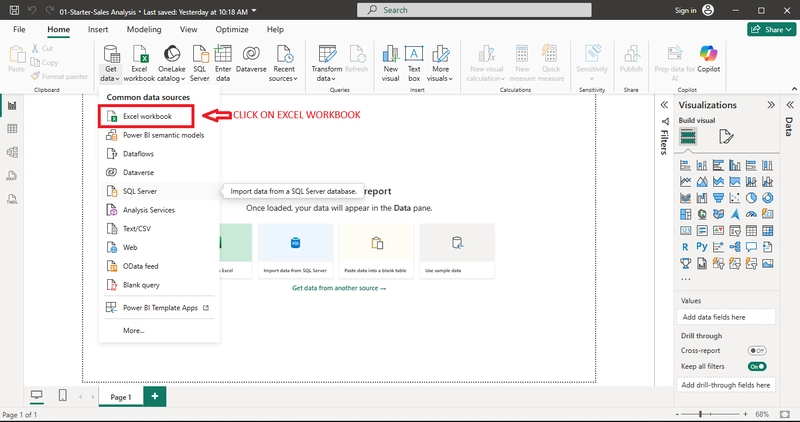
Task: Open the Optimize ribbon tab
Action: coord(232,30)
